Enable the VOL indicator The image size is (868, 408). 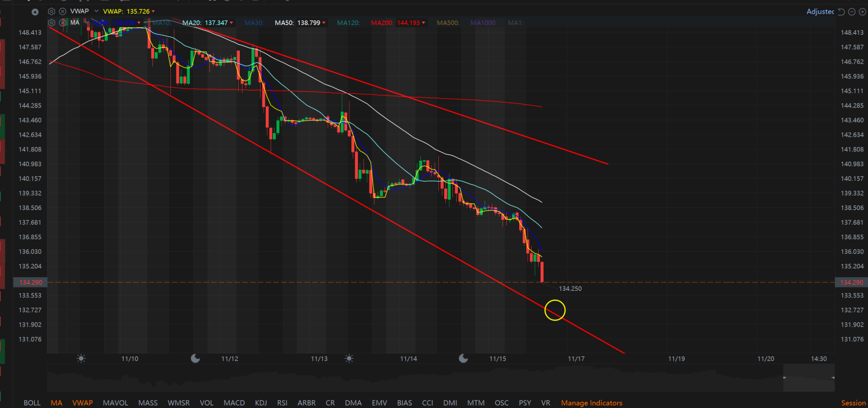pyautogui.click(x=207, y=403)
